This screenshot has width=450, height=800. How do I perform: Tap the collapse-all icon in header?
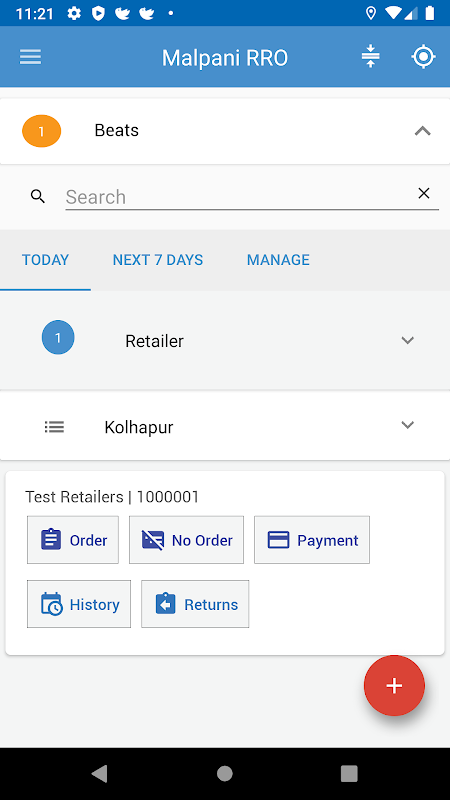point(370,57)
